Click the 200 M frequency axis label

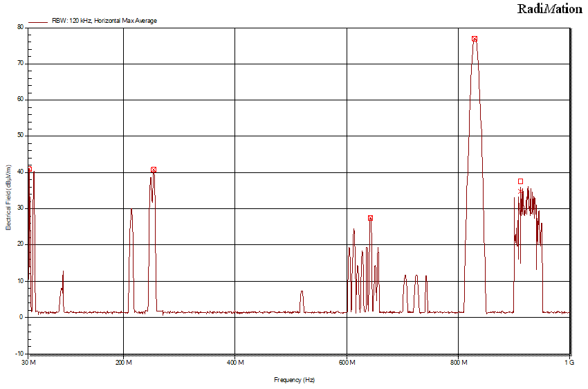(123, 363)
